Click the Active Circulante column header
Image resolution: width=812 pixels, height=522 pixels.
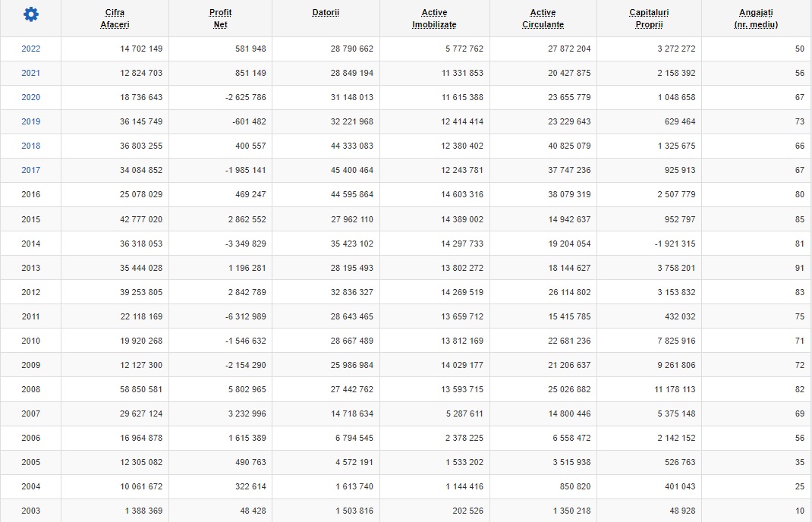coord(543,18)
